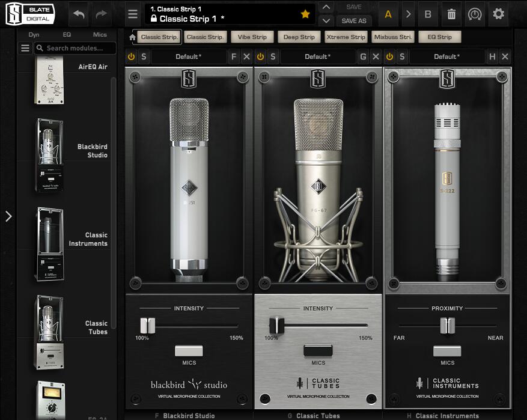Select the EQ Strip tab
The height and width of the screenshot is (420, 527).
click(440, 37)
